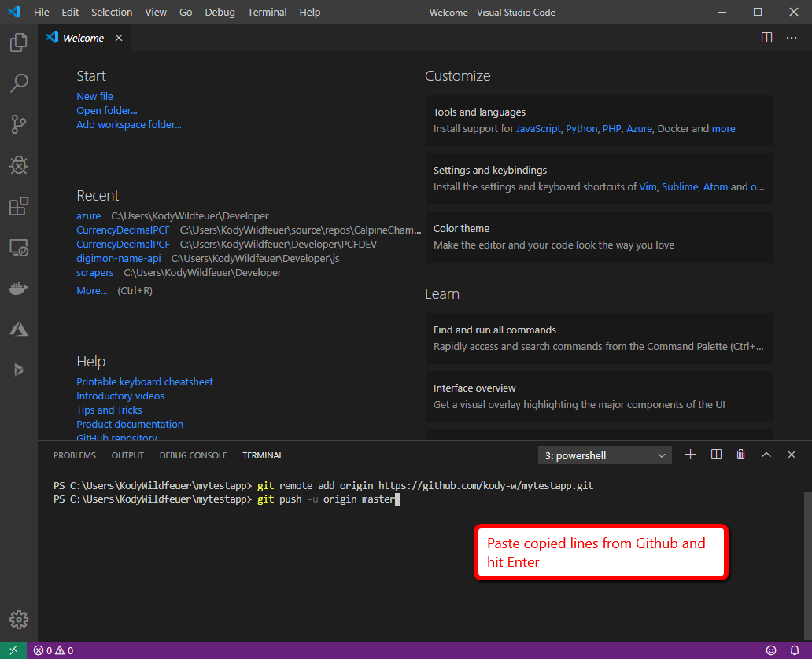
Task: Install Azure tools support link
Action: (639, 128)
